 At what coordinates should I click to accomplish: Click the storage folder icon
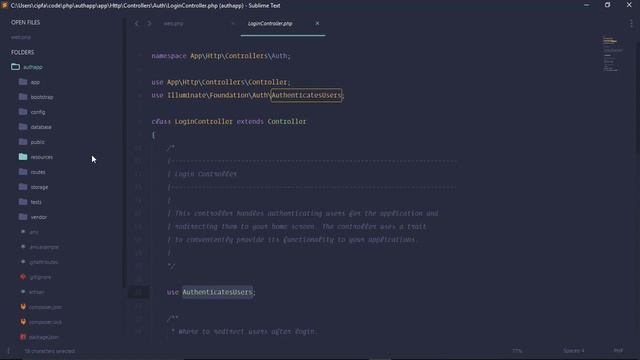click(x=23, y=187)
